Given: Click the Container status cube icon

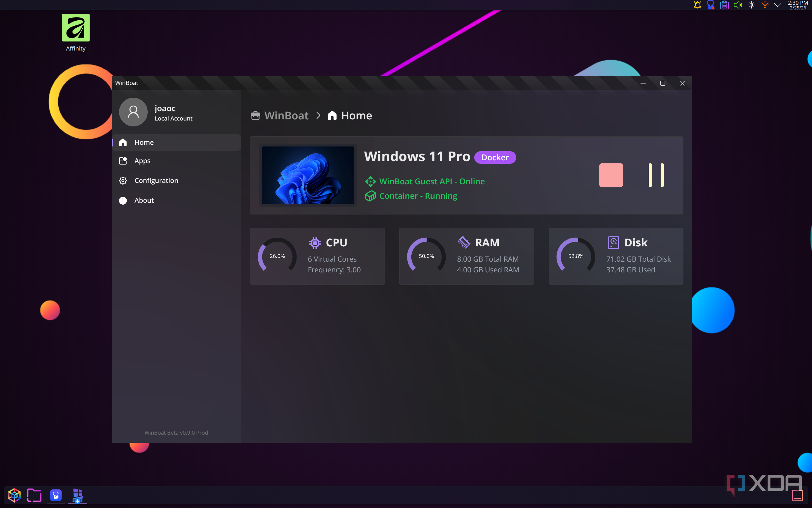Looking at the screenshot, I should click(x=370, y=196).
